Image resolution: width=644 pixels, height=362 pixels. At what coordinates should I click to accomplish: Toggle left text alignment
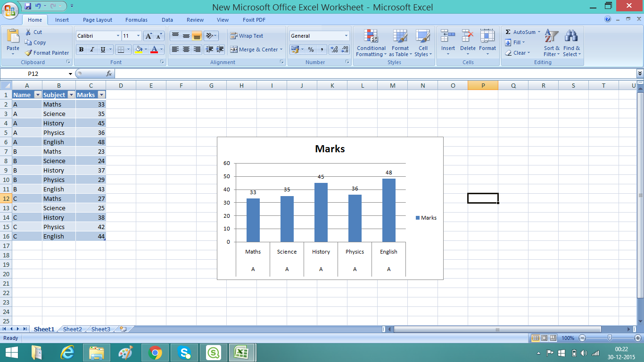click(175, 49)
